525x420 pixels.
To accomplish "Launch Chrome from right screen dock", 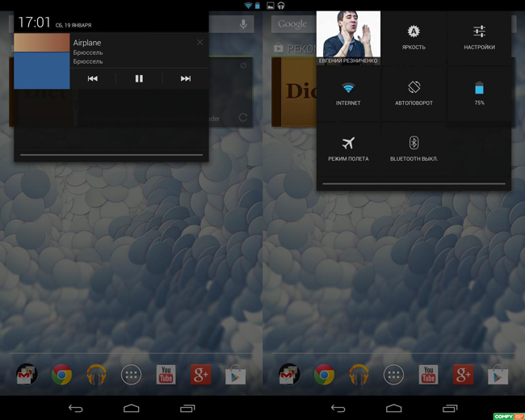I will 324,375.
